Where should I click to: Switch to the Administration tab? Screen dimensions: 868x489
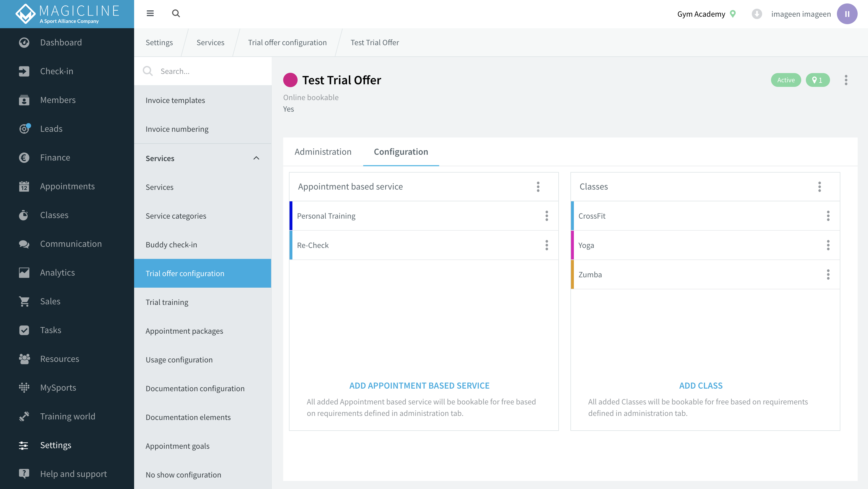pyautogui.click(x=323, y=152)
